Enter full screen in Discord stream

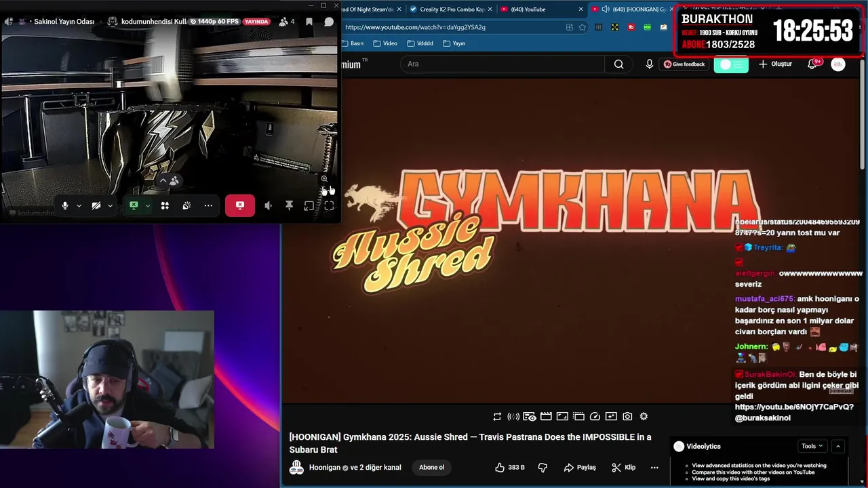(x=329, y=205)
